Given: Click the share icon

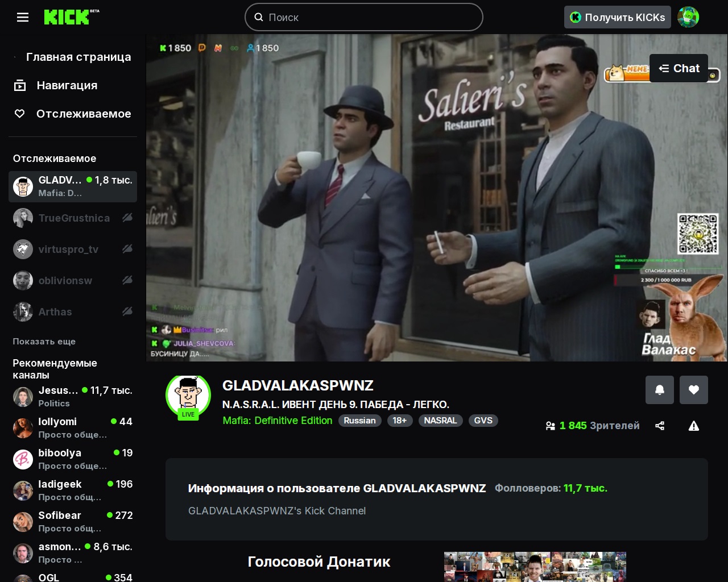Looking at the screenshot, I should click(x=660, y=426).
